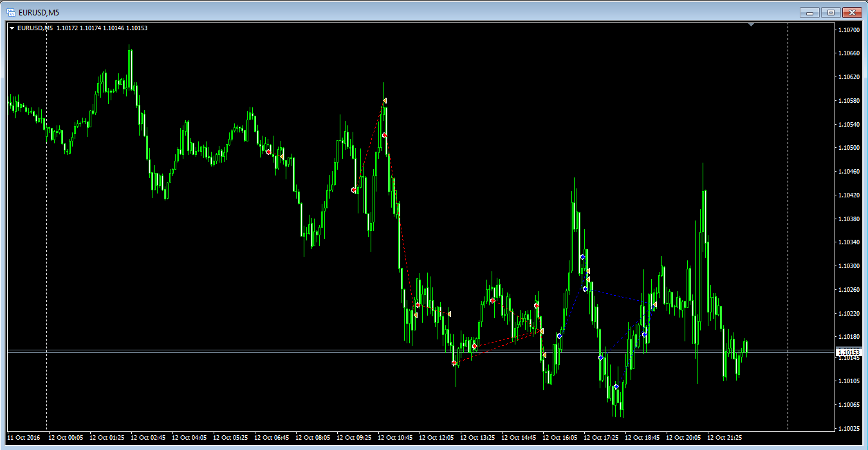The image size is (868, 450).
Task: Click the 12 Oct 12:05 time label
Action: 436,438
